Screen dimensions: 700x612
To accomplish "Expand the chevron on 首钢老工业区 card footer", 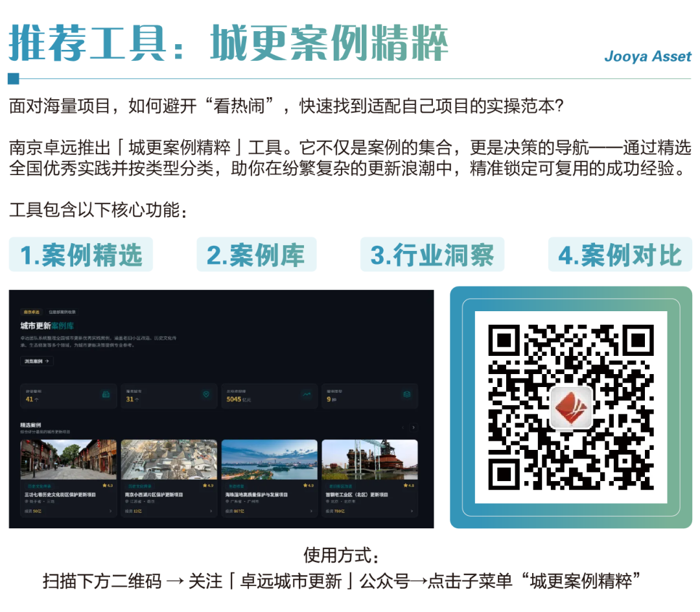I will point(412,511).
